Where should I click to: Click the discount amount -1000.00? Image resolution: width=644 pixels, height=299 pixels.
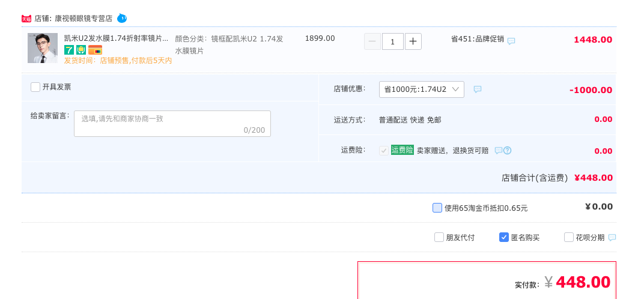pyautogui.click(x=591, y=90)
